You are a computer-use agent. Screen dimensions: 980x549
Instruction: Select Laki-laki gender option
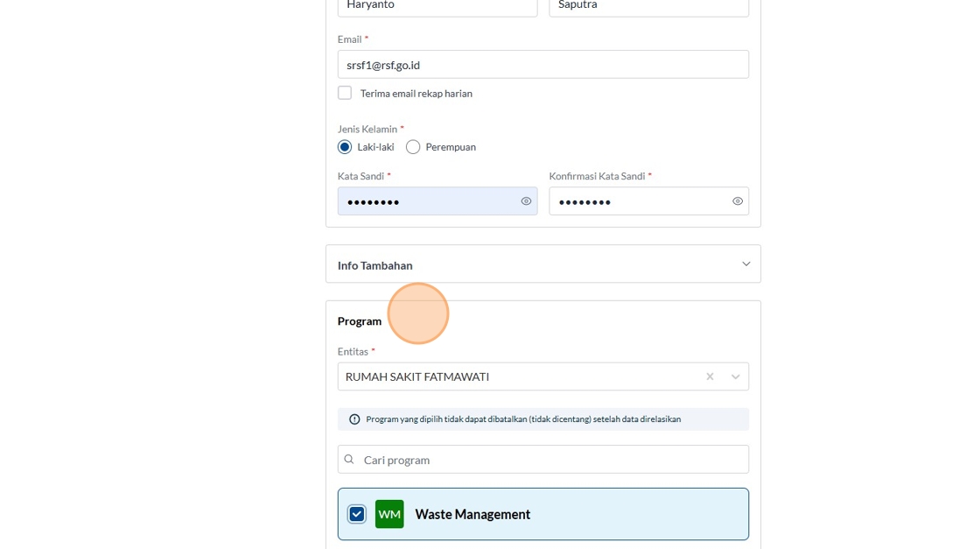[x=345, y=147]
